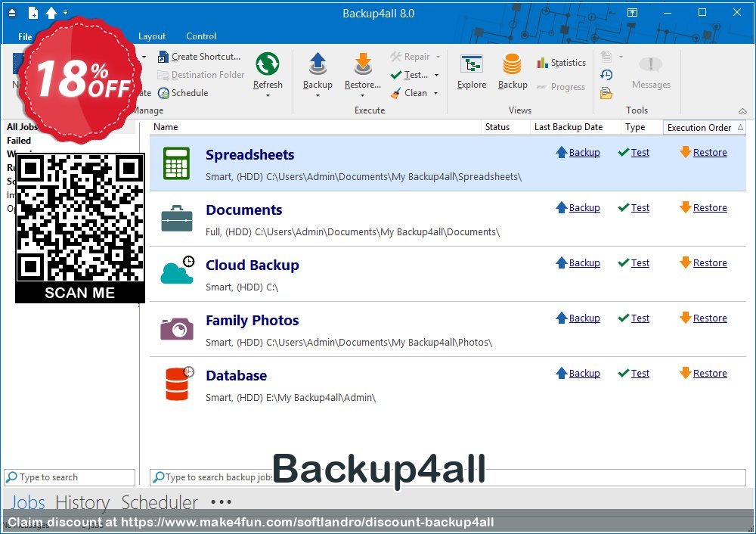This screenshot has width=756, height=534.
Task: Click the Refresh icon in the ribbon
Action: [x=268, y=65]
